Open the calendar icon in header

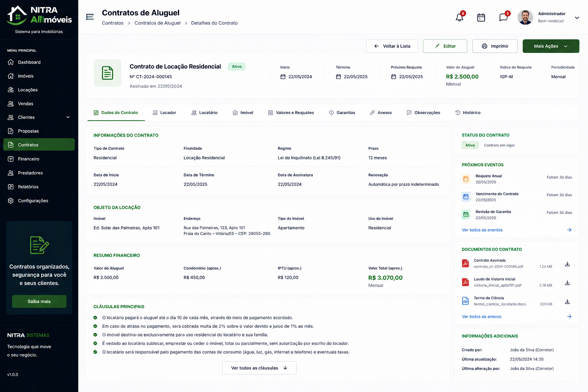[481, 17]
